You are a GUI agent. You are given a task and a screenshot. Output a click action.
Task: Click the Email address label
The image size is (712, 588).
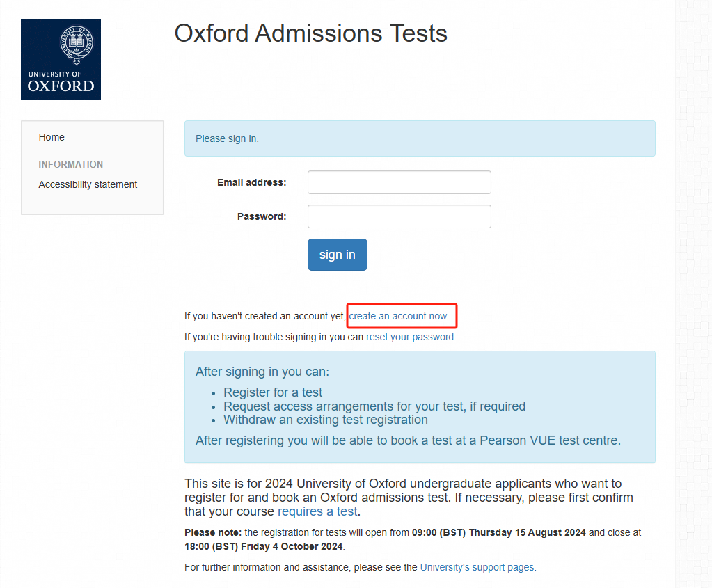pyautogui.click(x=251, y=182)
